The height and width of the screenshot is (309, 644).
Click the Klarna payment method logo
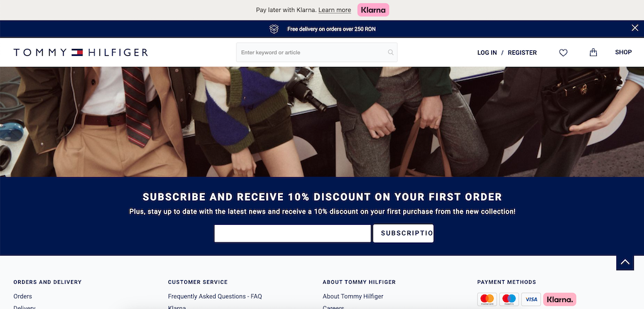tap(559, 299)
